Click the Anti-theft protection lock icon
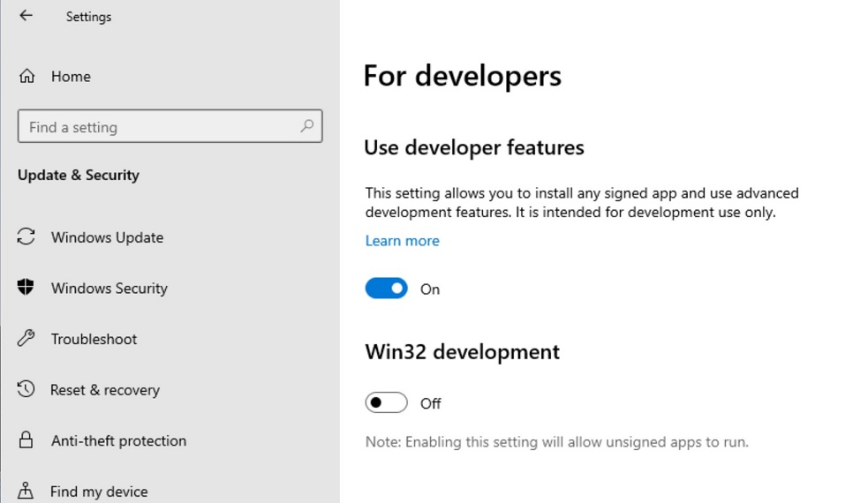The height and width of the screenshot is (503, 868). [26, 440]
